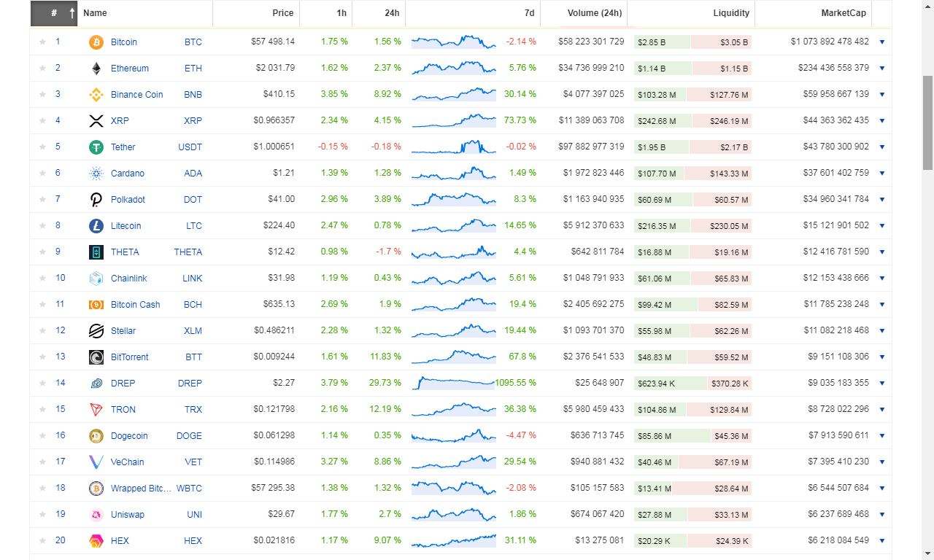Click the Uniswap logo icon

pos(96,515)
